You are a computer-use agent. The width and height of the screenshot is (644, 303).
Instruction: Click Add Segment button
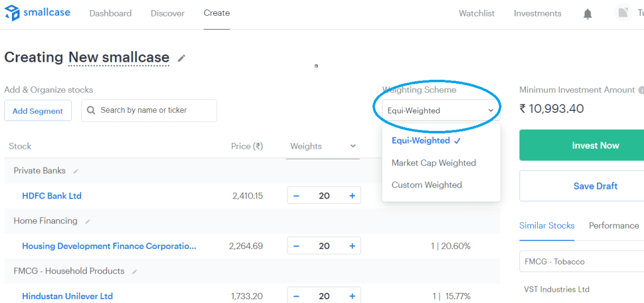tap(38, 111)
